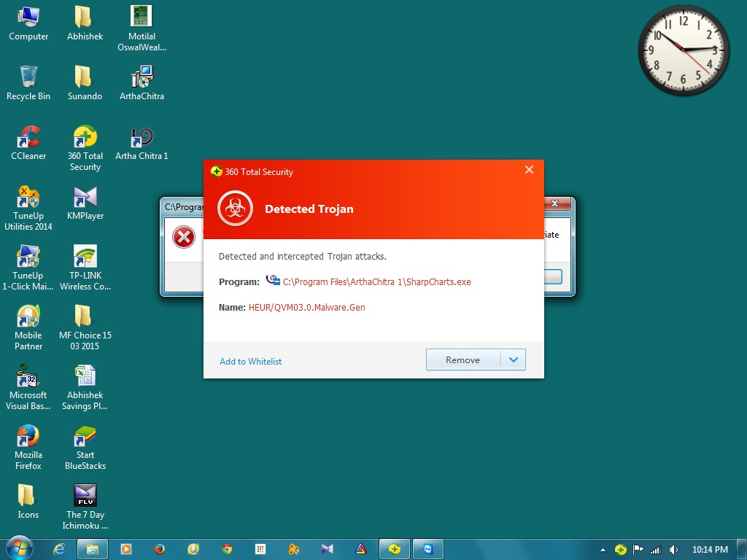Image resolution: width=747 pixels, height=560 pixels.
Task: Show hidden system tray icons
Action: point(603,550)
